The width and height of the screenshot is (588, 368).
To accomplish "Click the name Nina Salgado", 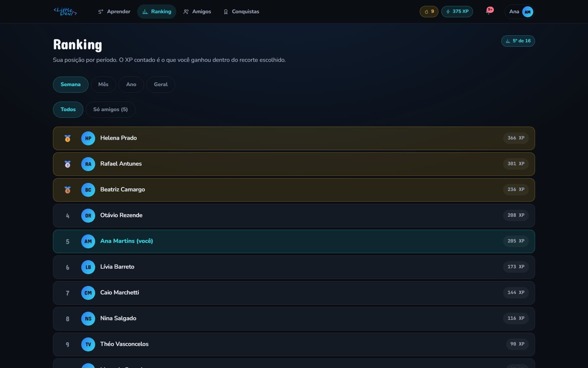I will click(118, 318).
